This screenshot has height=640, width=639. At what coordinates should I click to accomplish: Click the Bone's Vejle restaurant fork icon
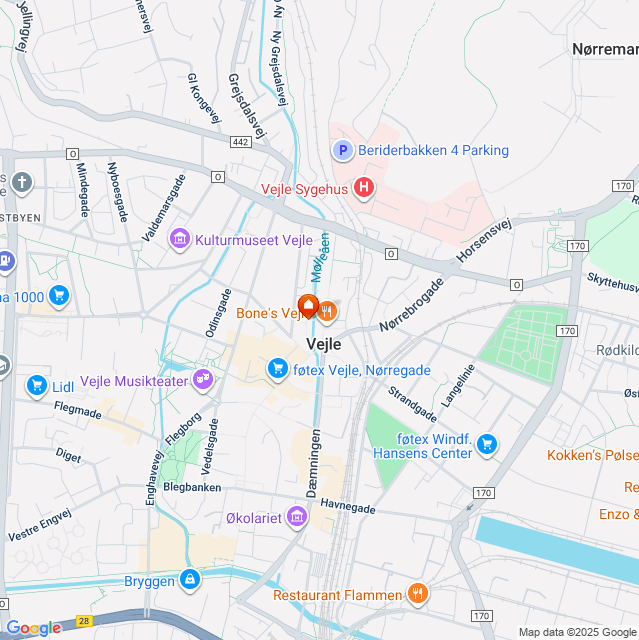pos(327,312)
